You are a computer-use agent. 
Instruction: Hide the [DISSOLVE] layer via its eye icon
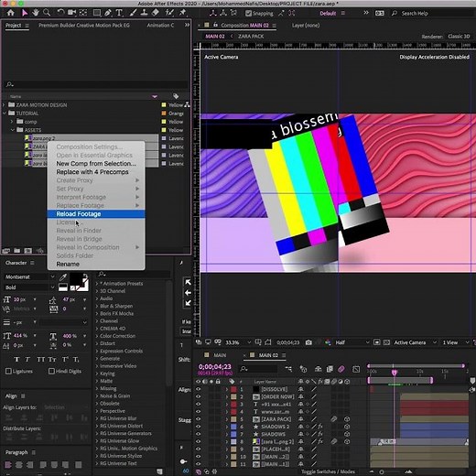[198, 389]
